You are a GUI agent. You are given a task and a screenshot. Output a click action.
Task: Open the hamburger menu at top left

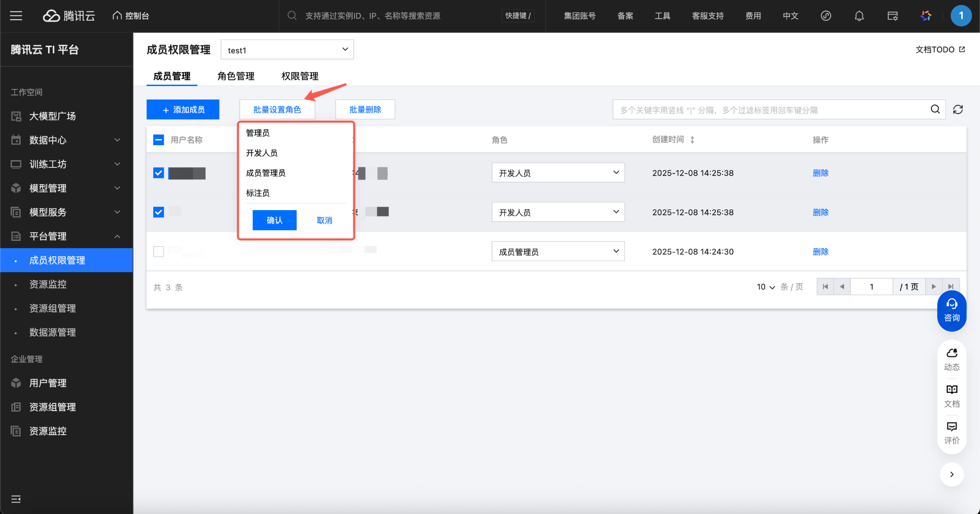point(16,16)
